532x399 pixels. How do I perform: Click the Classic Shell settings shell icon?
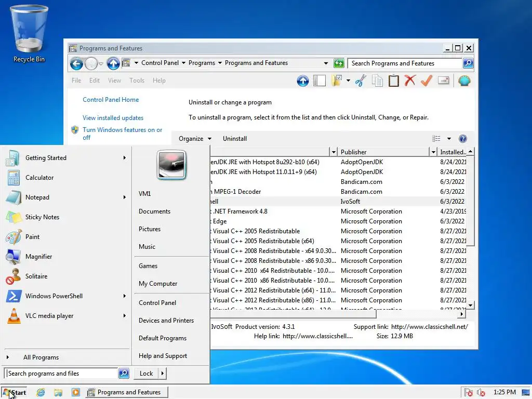(464, 81)
